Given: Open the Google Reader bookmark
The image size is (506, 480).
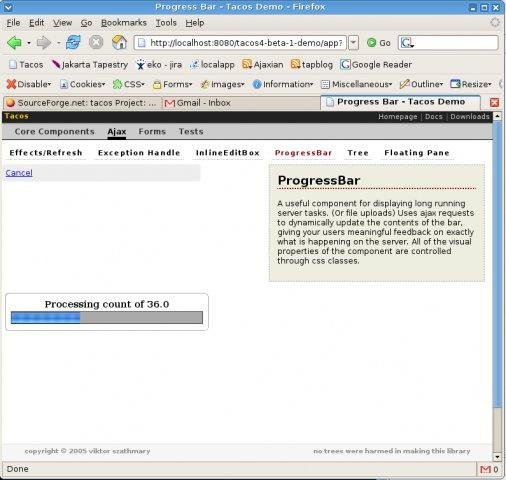Looking at the screenshot, I should coord(376,64).
